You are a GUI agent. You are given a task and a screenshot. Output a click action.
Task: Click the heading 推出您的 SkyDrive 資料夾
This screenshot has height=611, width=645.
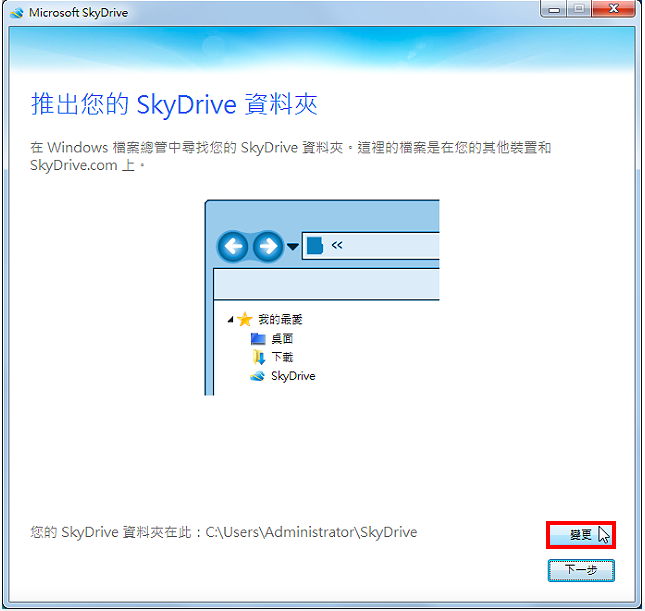pyautogui.click(x=174, y=104)
